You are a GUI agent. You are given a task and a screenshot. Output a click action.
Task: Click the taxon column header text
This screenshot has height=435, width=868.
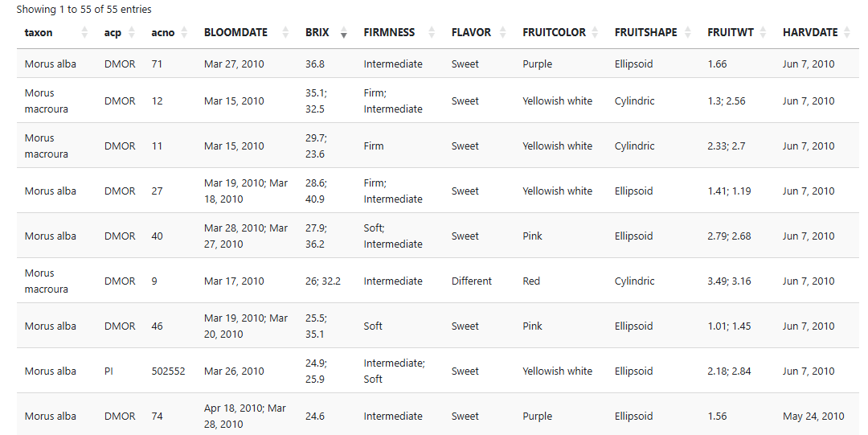(39, 33)
